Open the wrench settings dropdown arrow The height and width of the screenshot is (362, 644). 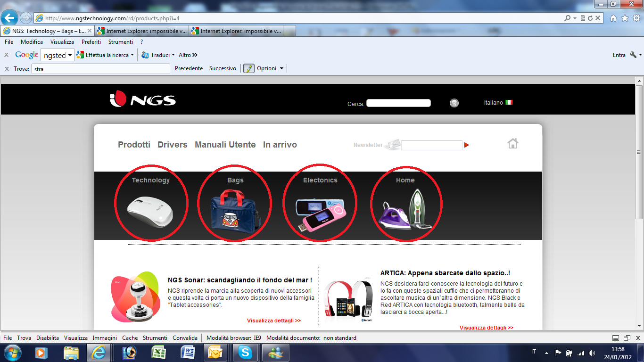coord(640,55)
